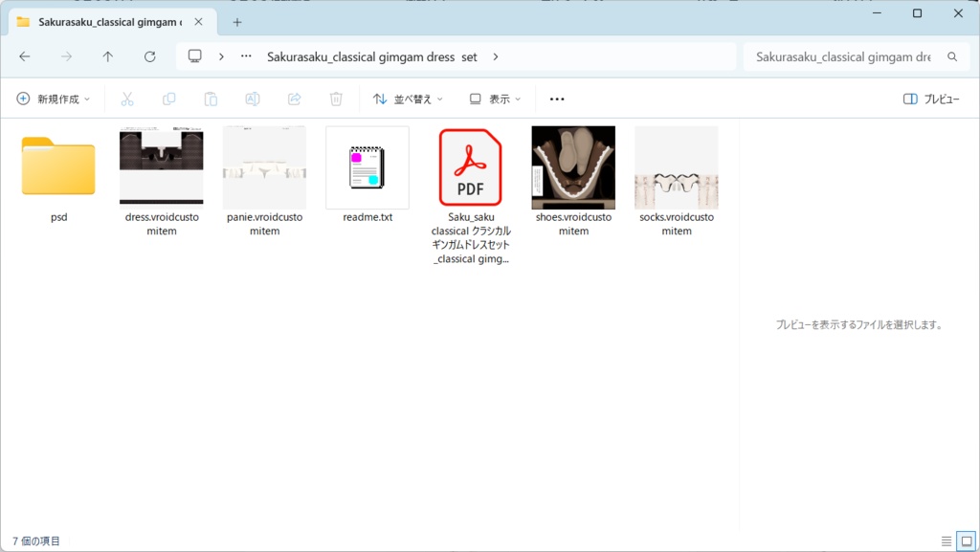980x552 pixels.
Task: Click the dress.vroidcustomitem file name
Action: (161, 224)
